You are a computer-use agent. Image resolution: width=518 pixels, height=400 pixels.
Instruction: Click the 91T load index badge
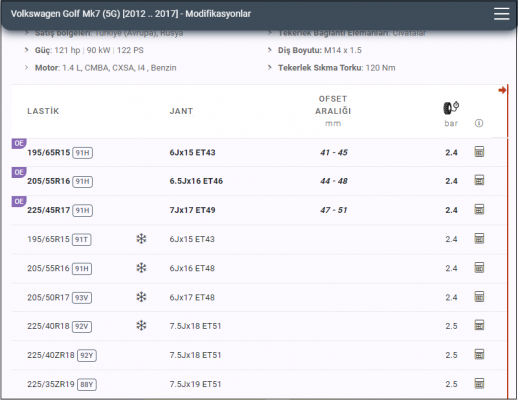81,239
